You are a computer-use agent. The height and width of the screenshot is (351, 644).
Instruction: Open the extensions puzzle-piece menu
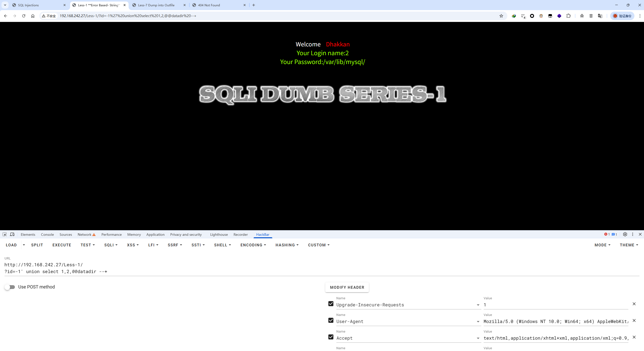(568, 16)
